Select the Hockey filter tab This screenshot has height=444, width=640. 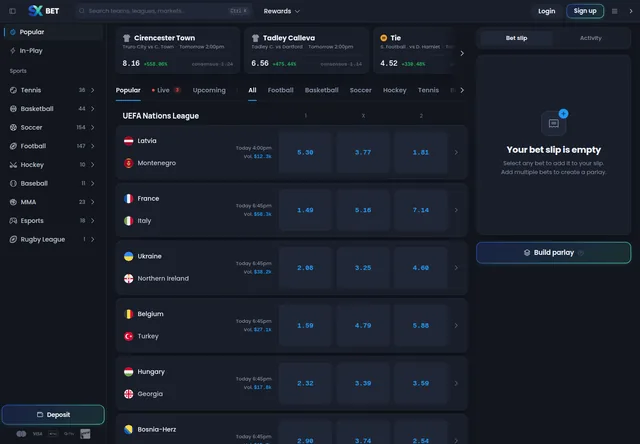(395, 90)
